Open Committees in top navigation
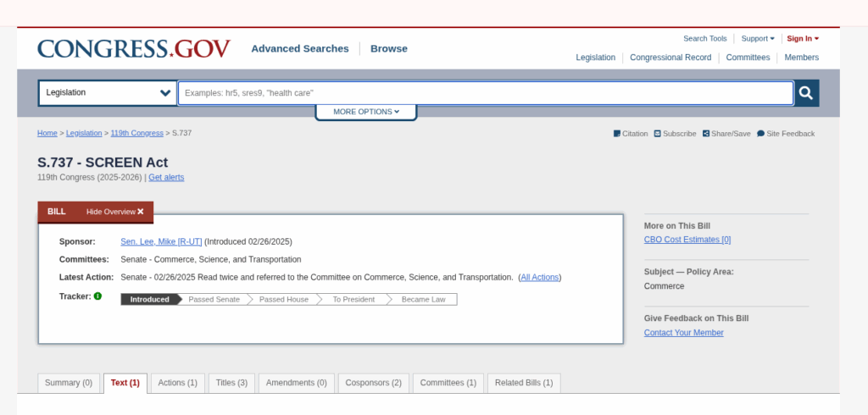The width and height of the screenshot is (868, 415). [748, 58]
